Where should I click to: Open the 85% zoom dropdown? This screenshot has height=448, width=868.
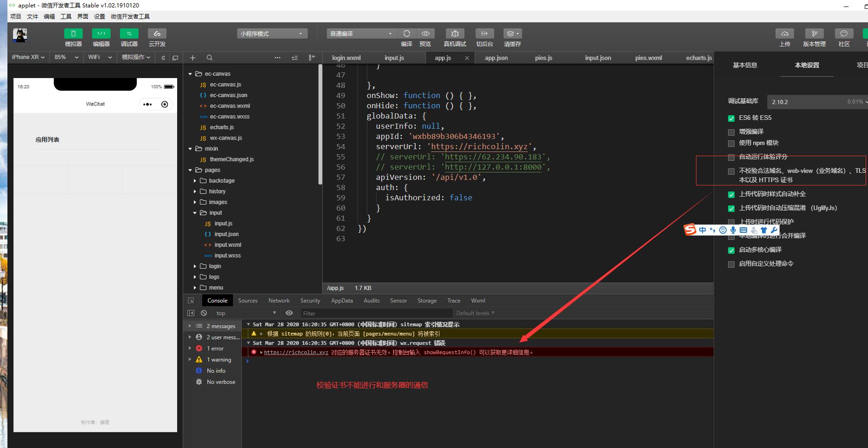click(66, 57)
